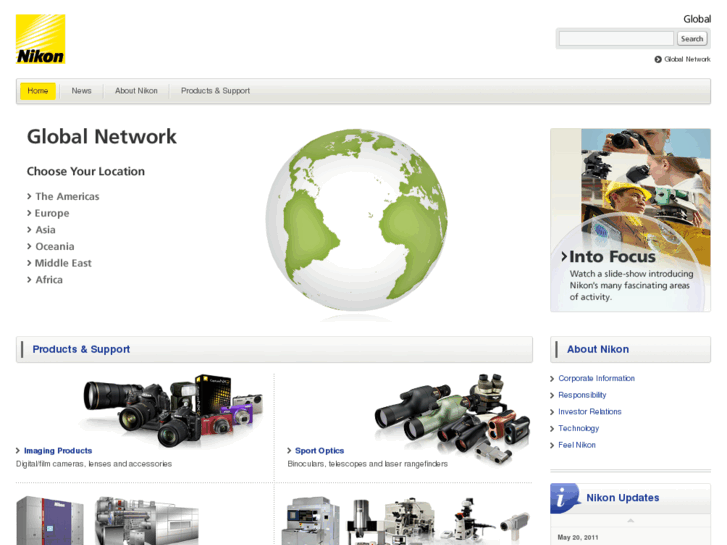
Task: Click the "Global" label above search box
Action: click(x=697, y=19)
